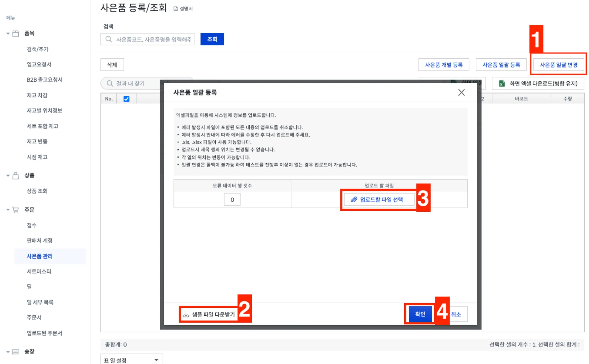
Task: Go to the 세트마스터 menu item
Action: coord(39,271)
